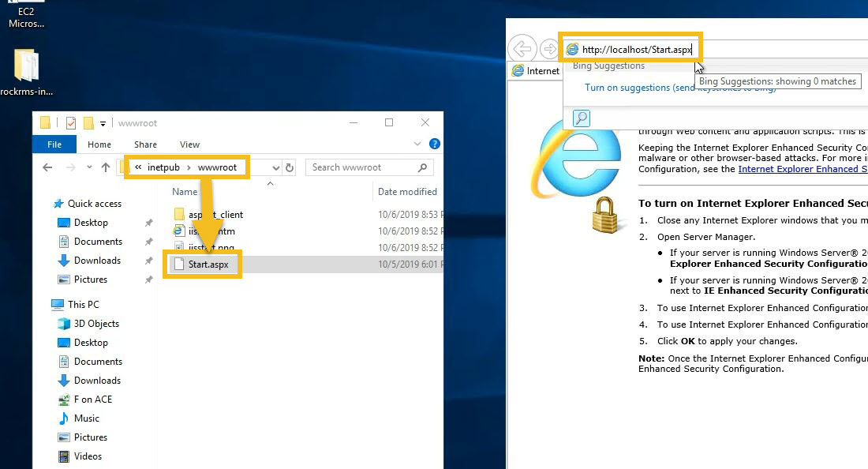The width and height of the screenshot is (868, 469).
Task: Click the Quick Access Toolbar properties checkmark icon
Action: 71,123
